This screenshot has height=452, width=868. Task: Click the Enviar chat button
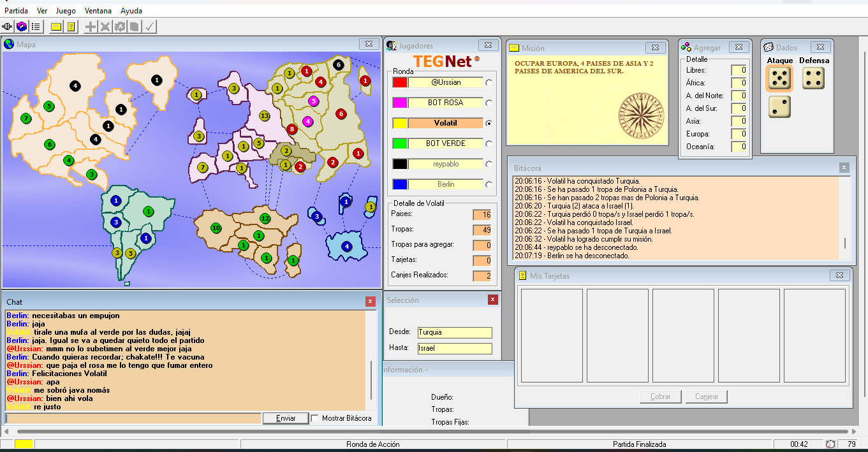point(286,418)
